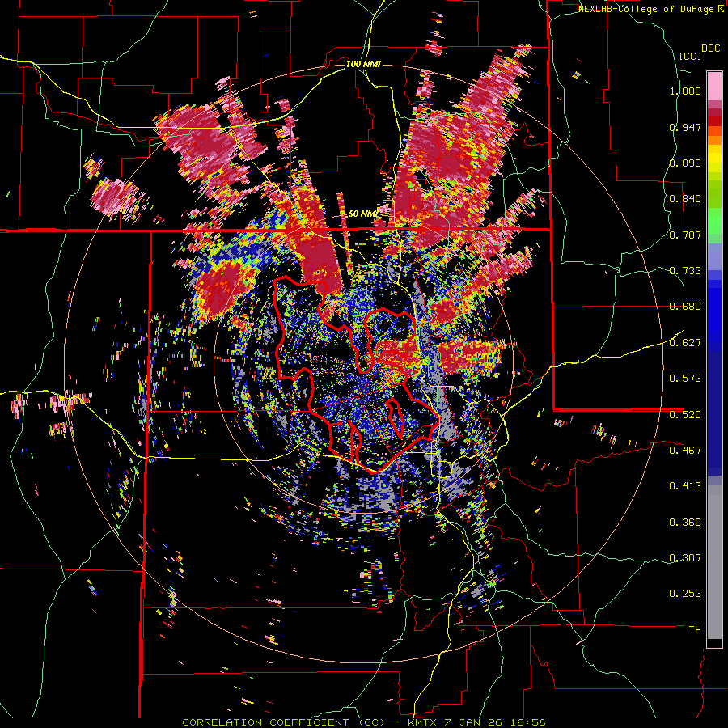Screen dimensions: 728x728
Task: Click the KMTX radar site identifier
Action: [x=422, y=722]
